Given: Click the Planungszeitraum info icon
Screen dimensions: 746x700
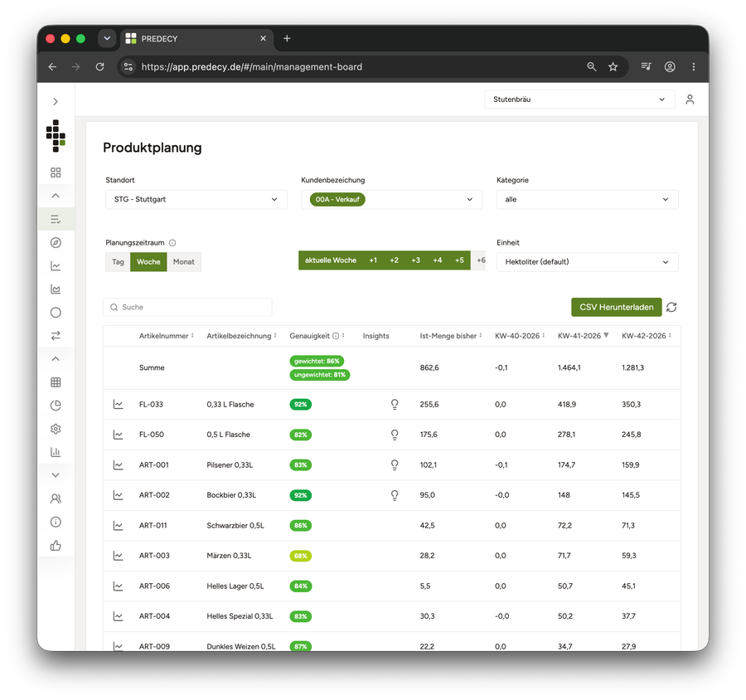Looking at the screenshot, I should click(172, 243).
